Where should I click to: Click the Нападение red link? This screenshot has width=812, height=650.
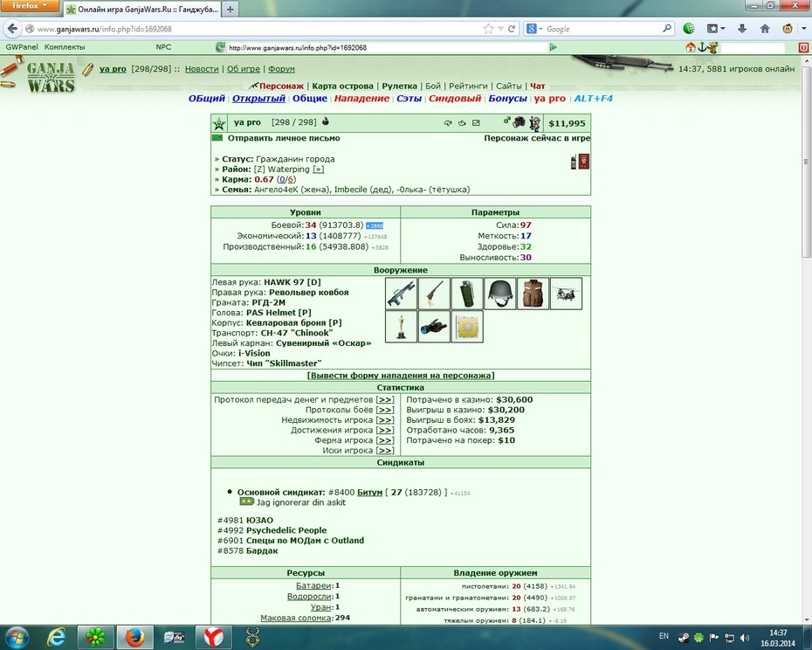pyautogui.click(x=361, y=99)
